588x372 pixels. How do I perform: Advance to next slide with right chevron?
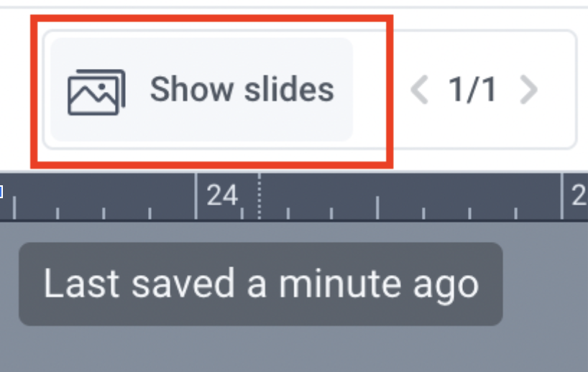click(529, 90)
